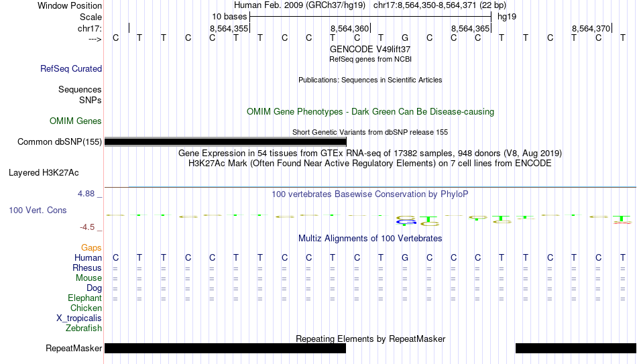
Task: Click the Common dbSNP(155) track label
Action: 60,142
